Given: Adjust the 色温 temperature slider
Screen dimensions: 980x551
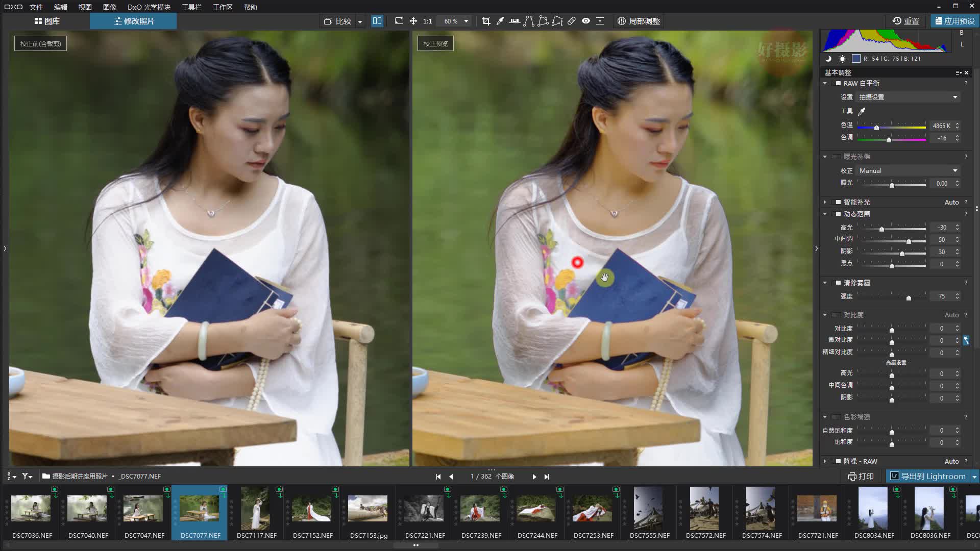Looking at the screenshot, I should tap(877, 128).
